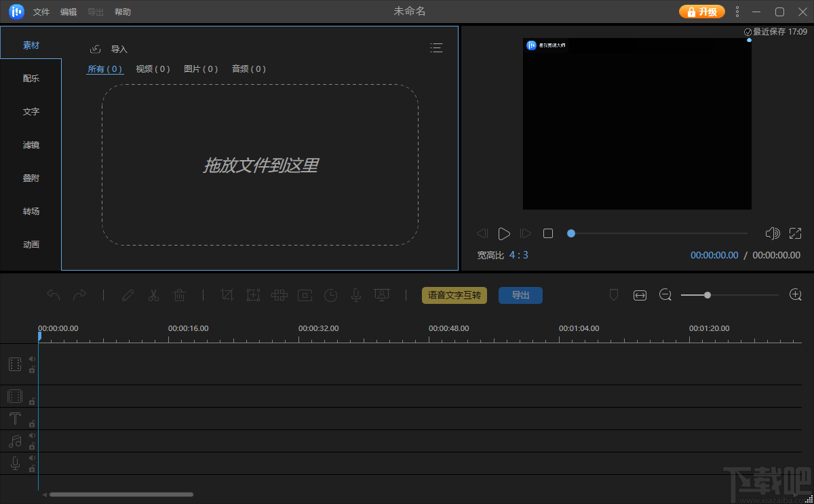Image resolution: width=814 pixels, height=504 pixels.
Task: Lock the voiceover track
Action: click(x=32, y=469)
